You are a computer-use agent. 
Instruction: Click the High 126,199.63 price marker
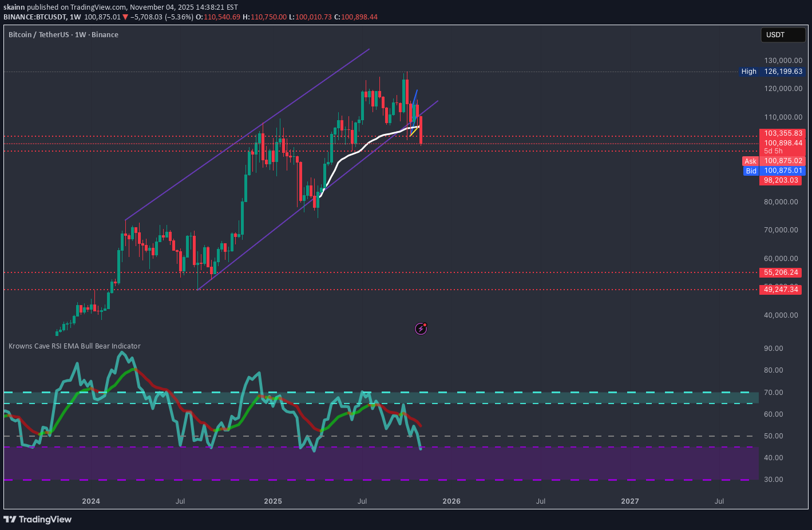coord(771,72)
